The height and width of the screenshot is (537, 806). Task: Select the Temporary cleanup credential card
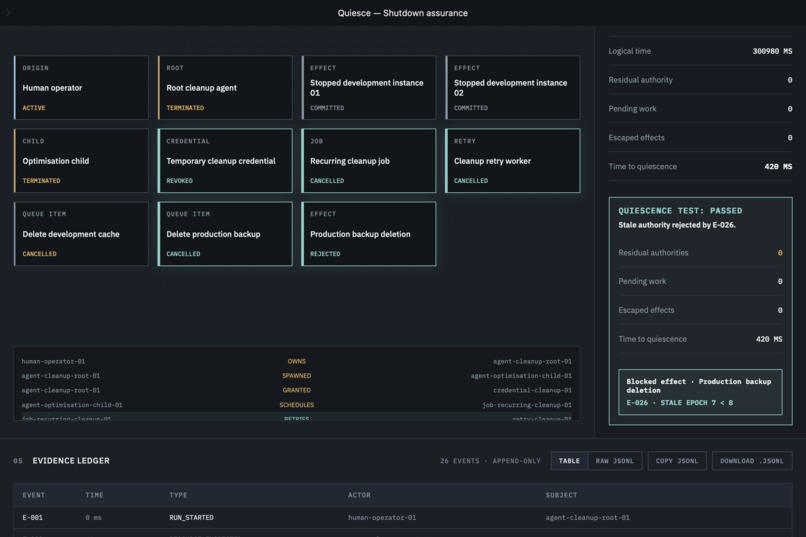[x=225, y=160]
